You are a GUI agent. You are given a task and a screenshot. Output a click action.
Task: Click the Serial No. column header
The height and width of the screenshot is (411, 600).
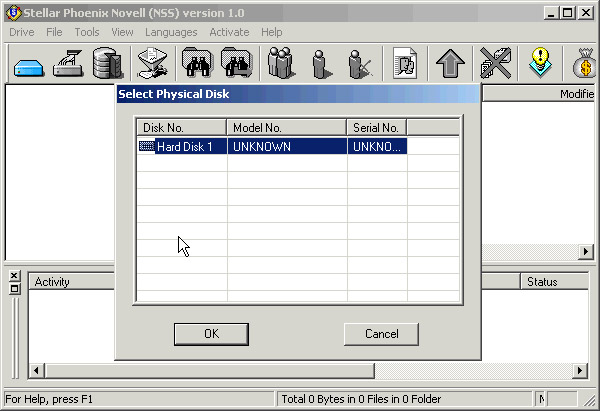tap(376, 128)
